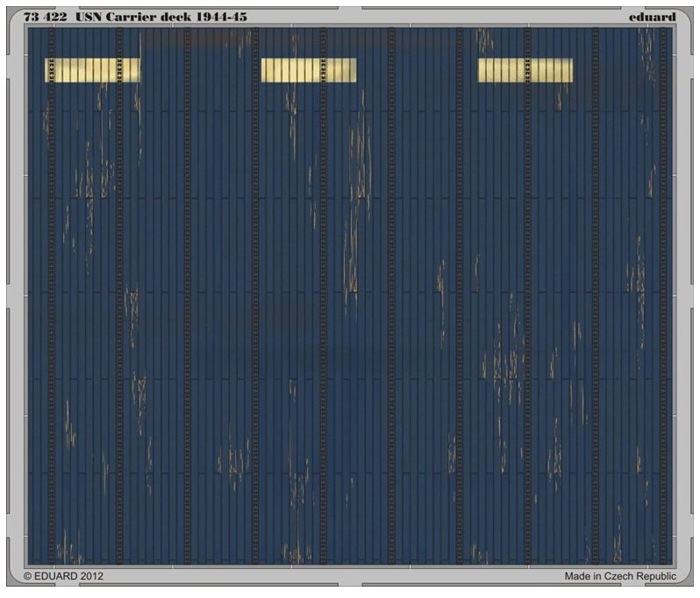The image size is (700, 598).
Task: Click the eduard brand logo
Action: [x=652, y=16]
